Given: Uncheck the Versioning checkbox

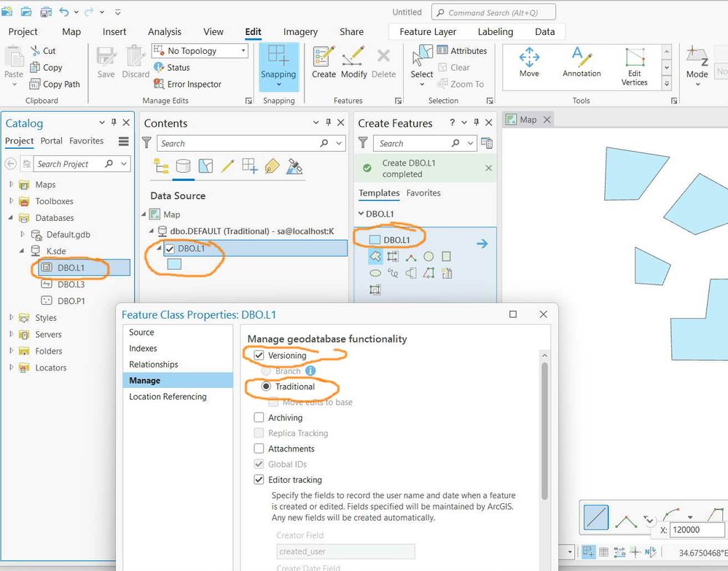Looking at the screenshot, I should tap(259, 355).
